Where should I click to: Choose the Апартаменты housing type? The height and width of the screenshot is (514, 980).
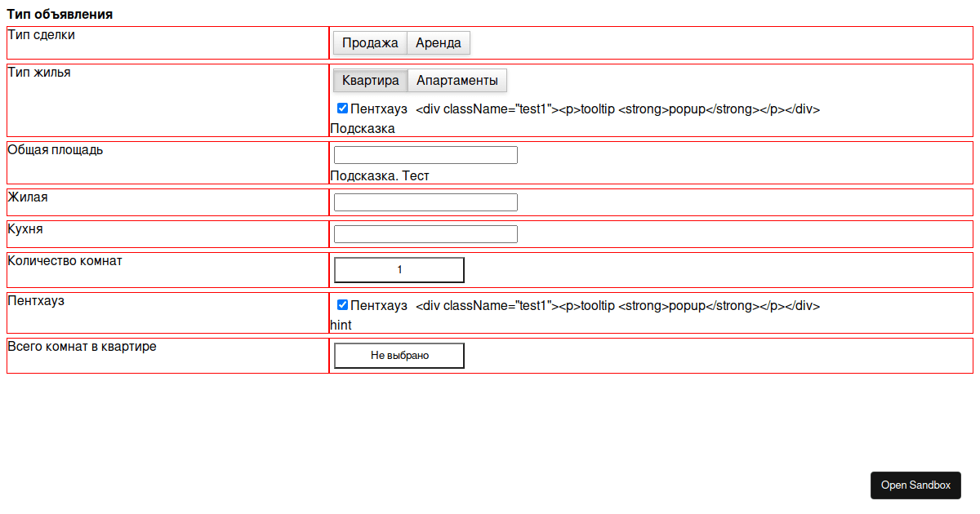pos(457,81)
